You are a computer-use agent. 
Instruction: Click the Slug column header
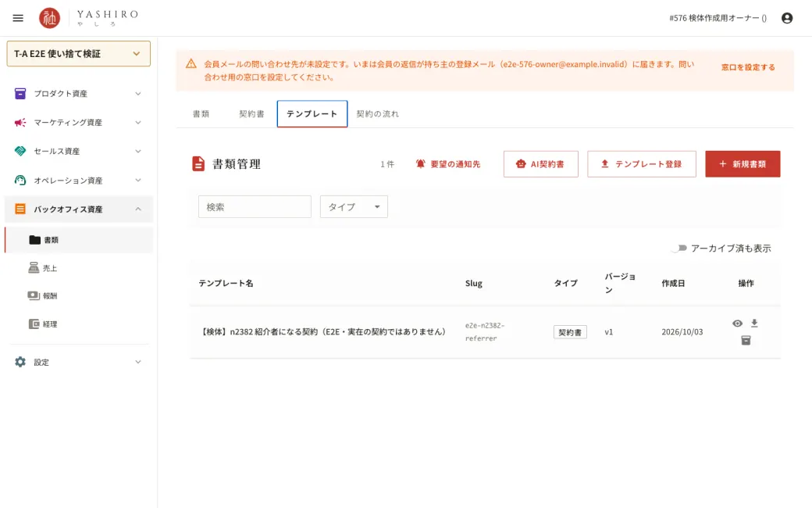[x=473, y=283]
